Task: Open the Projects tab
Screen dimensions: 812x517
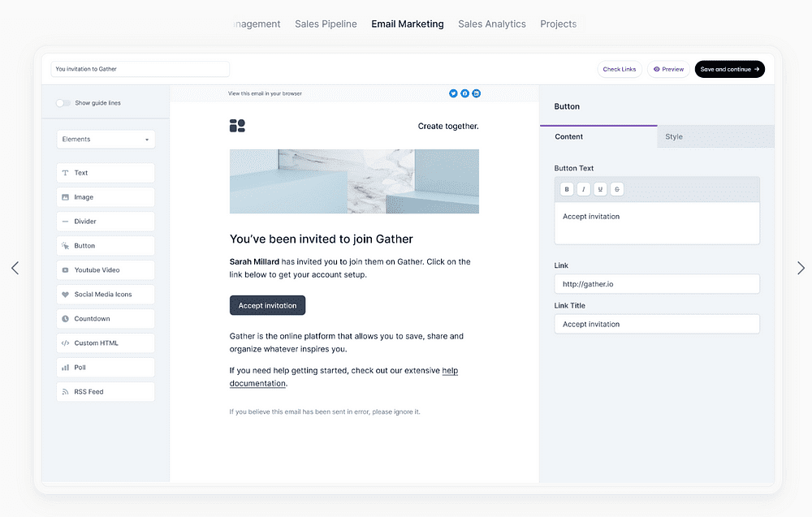Action: [559, 24]
